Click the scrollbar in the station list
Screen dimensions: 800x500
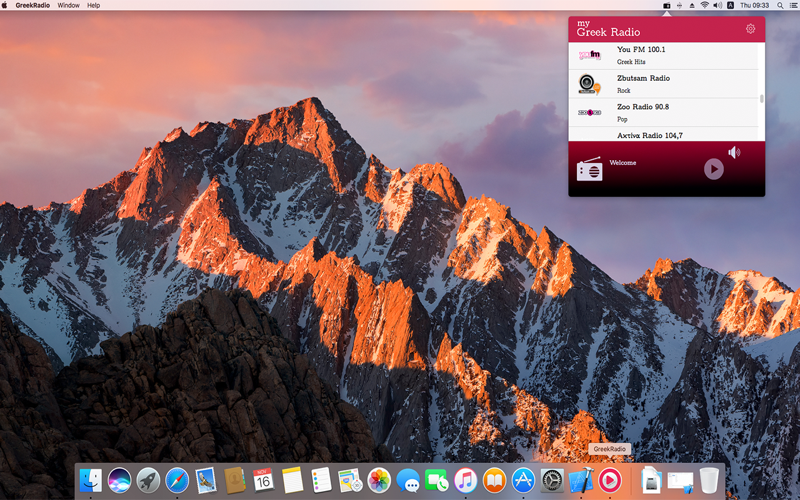[x=762, y=98]
